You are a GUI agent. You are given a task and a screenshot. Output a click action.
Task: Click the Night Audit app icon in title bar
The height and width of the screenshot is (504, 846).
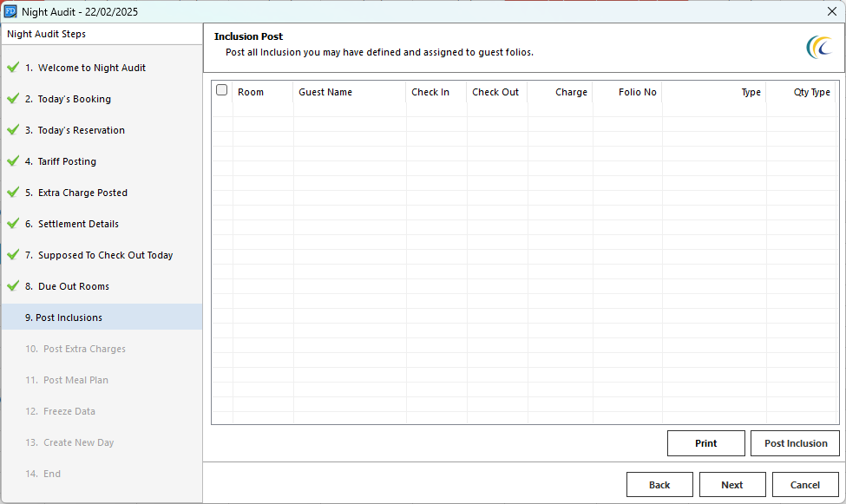coord(10,11)
